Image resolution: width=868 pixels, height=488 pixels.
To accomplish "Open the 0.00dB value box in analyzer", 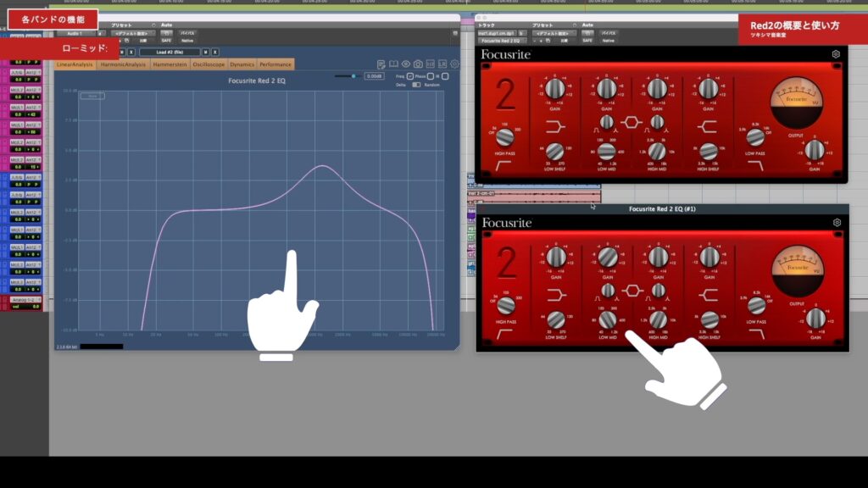I will click(374, 76).
